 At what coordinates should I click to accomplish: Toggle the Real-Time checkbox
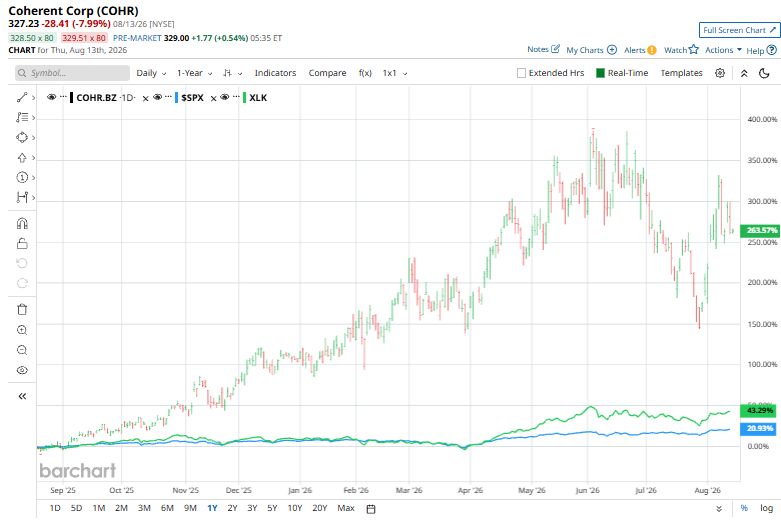(x=600, y=73)
